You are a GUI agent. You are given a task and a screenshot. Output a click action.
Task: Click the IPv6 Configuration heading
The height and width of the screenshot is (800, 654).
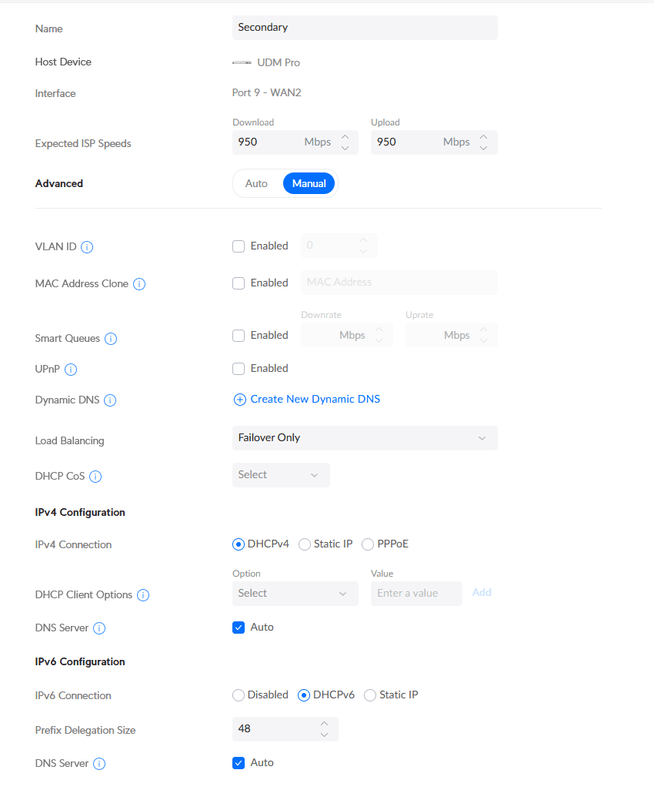(x=80, y=662)
